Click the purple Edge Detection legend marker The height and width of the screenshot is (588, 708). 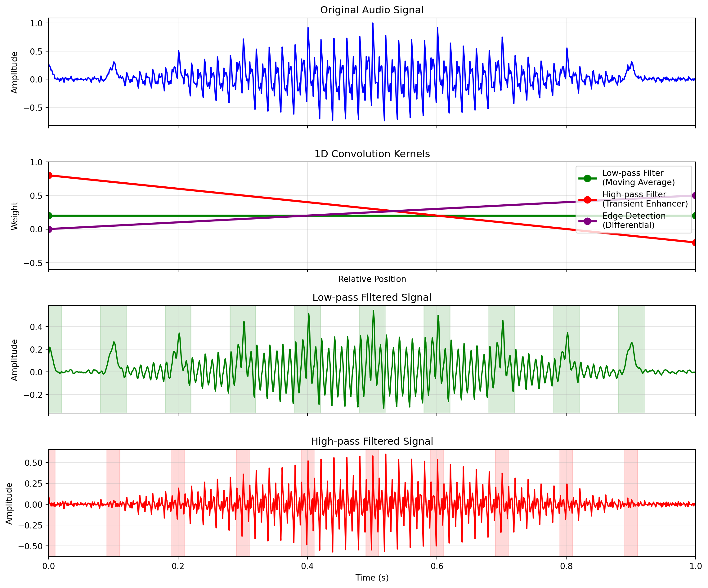(587, 221)
